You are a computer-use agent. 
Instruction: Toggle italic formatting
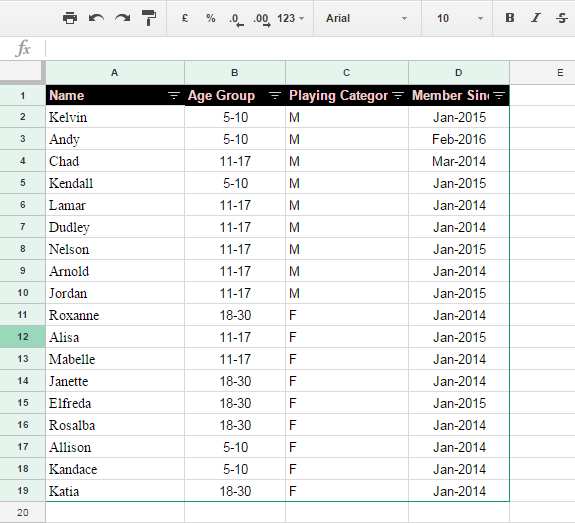click(x=536, y=18)
